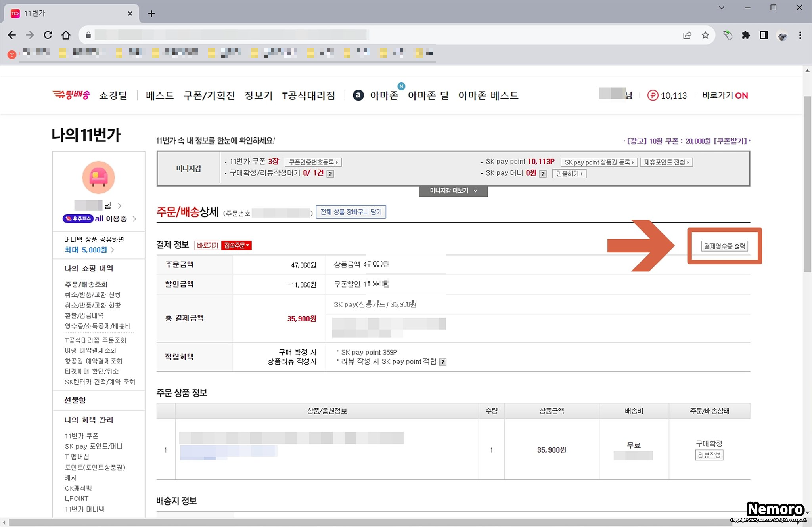
Task: Open the Amazon logo link
Action: click(x=358, y=95)
